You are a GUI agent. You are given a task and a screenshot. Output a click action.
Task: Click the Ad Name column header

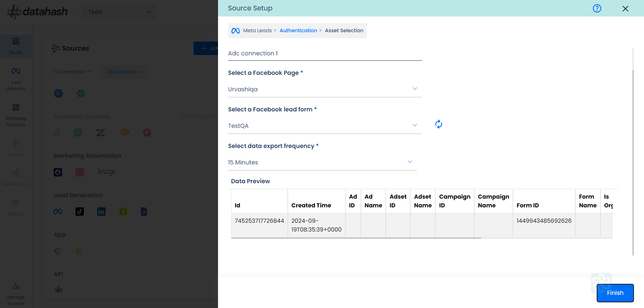(x=373, y=201)
